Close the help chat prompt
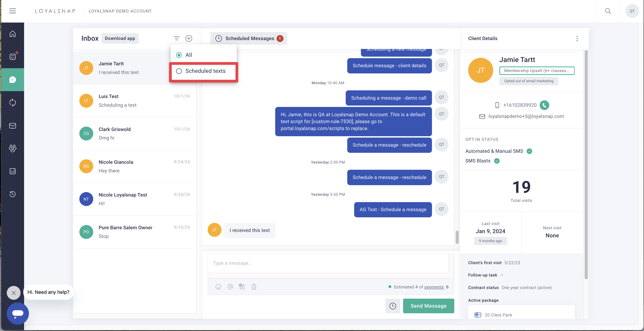644x331 pixels. click(x=14, y=293)
